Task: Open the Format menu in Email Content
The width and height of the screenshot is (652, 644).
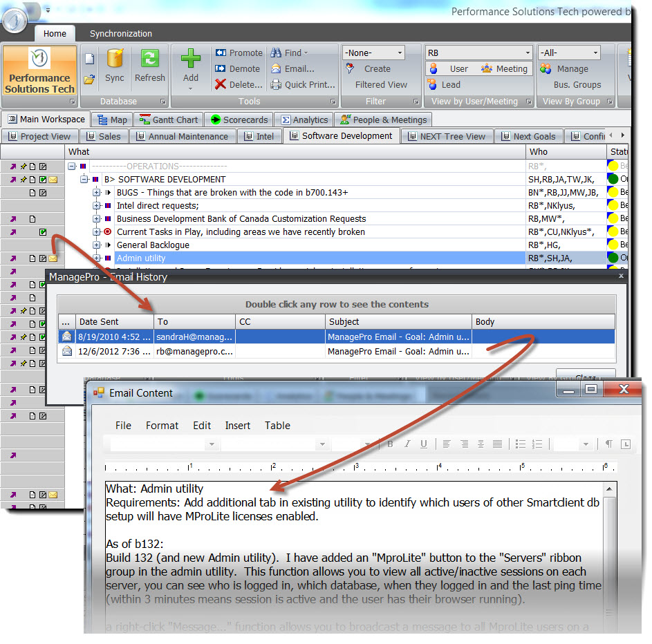Action: pyautogui.click(x=162, y=426)
